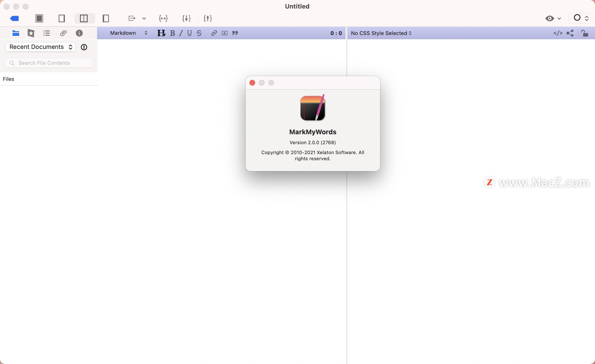Screen dimensions: 595x364
Task: Click the eye preview icon
Action: (550, 18)
